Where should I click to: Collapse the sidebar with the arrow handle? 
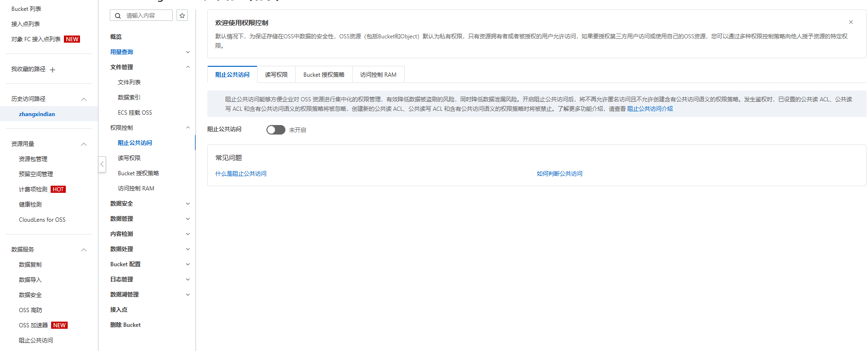pos(102,164)
